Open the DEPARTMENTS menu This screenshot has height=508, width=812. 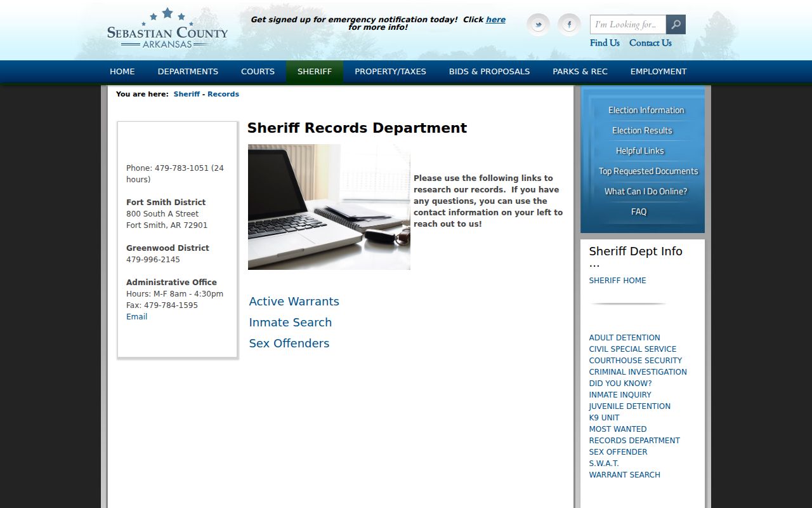click(188, 72)
